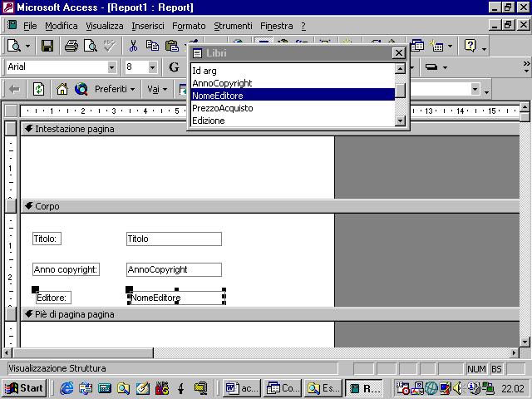Open the Inserisci menu
The width and height of the screenshot is (532, 399).
(148, 26)
